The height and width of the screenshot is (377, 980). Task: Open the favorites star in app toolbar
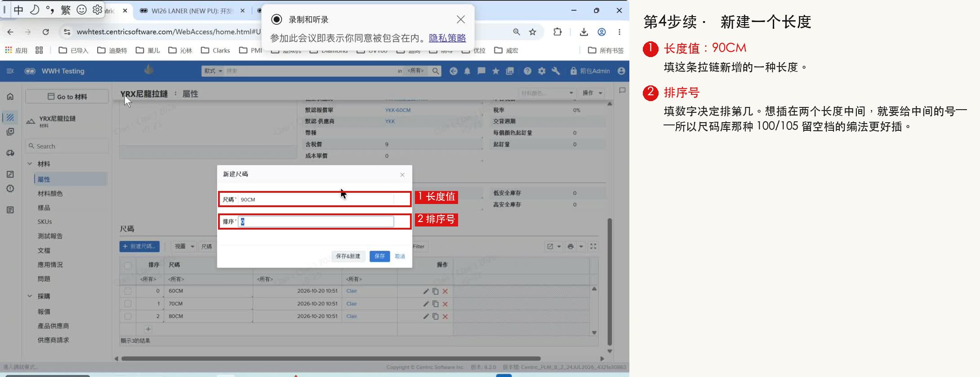coord(495,71)
